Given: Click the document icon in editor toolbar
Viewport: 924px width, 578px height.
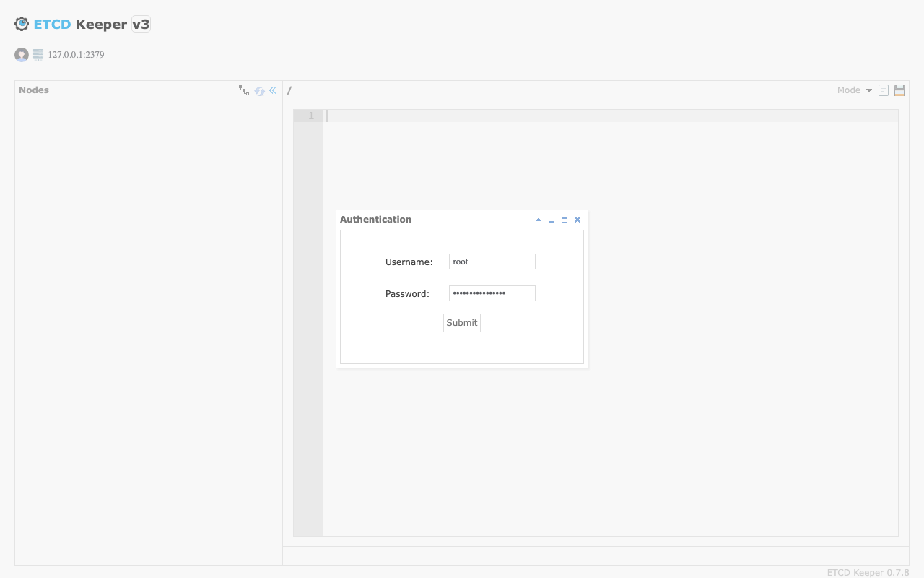Looking at the screenshot, I should point(884,90).
